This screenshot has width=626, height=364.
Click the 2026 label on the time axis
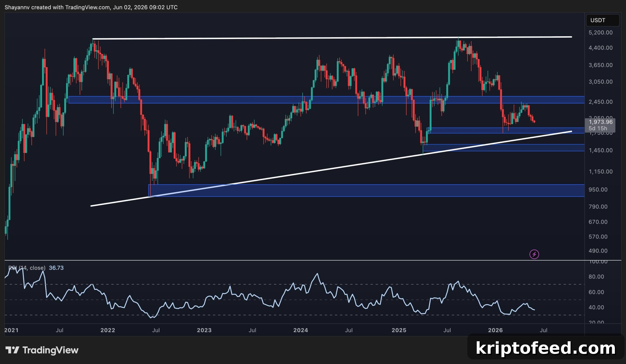pyautogui.click(x=495, y=330)
